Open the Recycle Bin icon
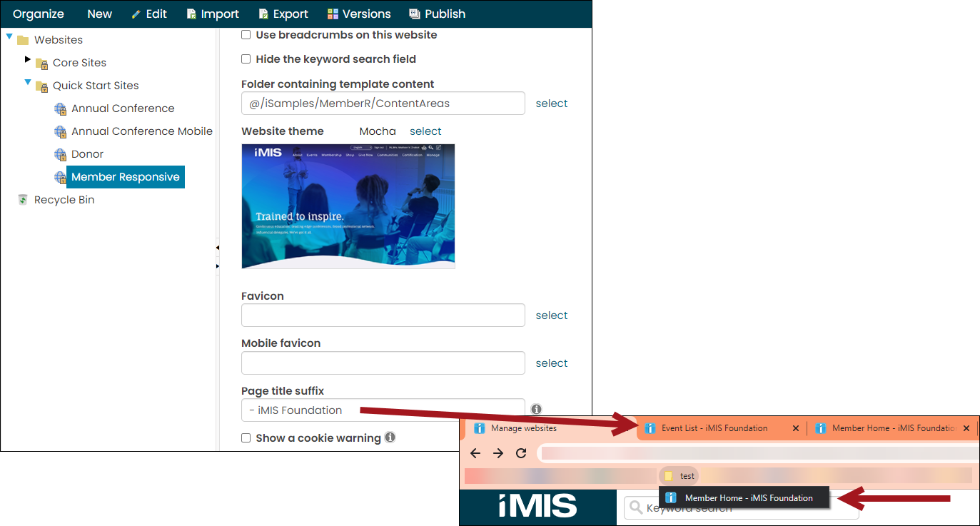The height and width of the screenshot is (526, 980). pos(23,200)
